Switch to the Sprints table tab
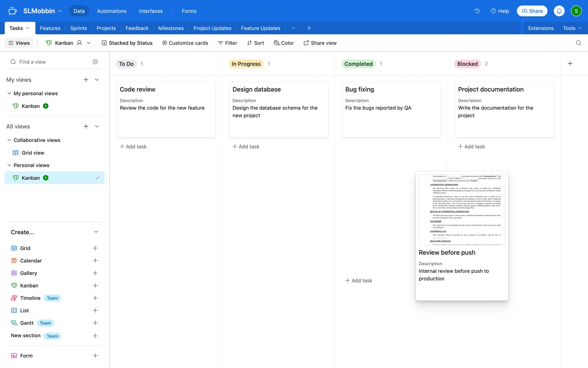This screenshot has height=368, width=588. pyautogui.click(x=78, y=28)
